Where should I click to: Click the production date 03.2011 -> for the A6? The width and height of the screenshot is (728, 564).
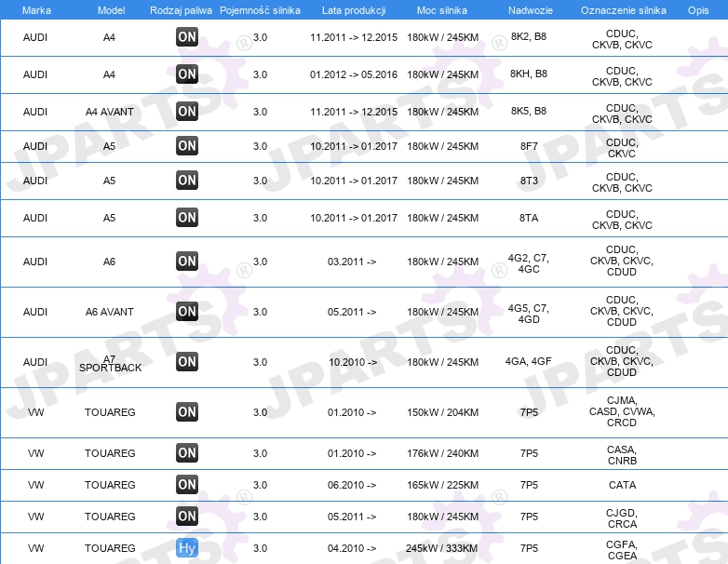(352, 262)
